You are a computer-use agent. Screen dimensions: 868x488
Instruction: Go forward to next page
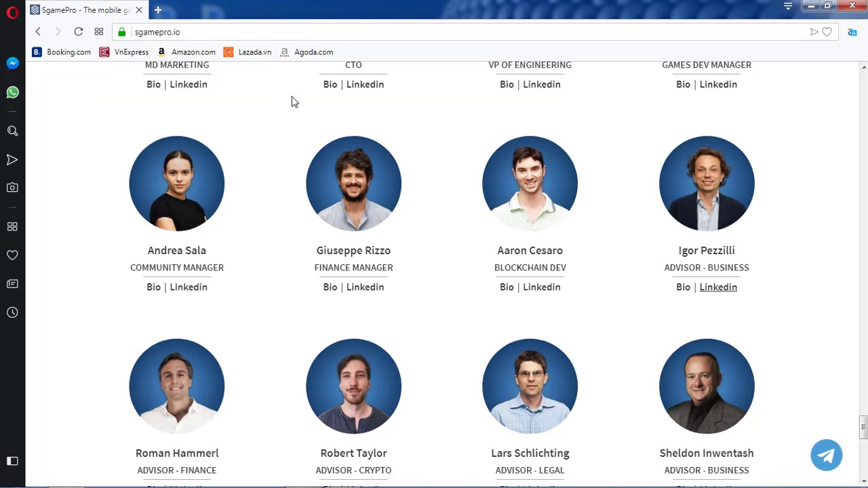pyautogui.click(x=58, y=32)
